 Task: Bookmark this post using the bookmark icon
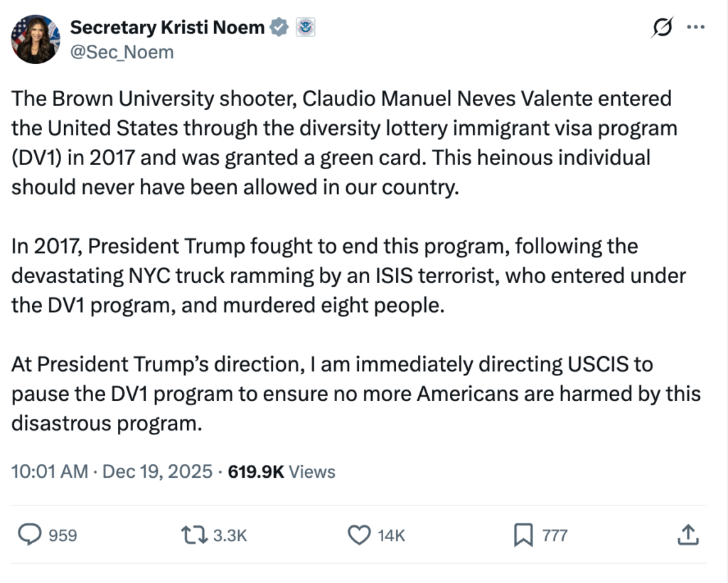pos(523,535)
